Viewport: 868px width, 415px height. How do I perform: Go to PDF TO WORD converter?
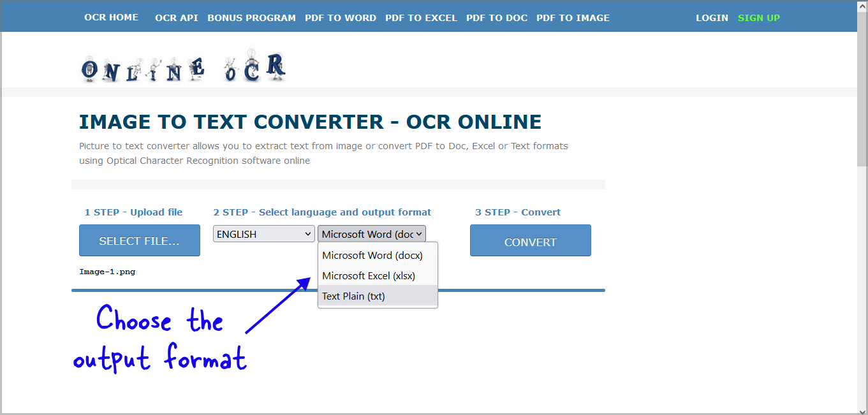click(x=341, y=18)
